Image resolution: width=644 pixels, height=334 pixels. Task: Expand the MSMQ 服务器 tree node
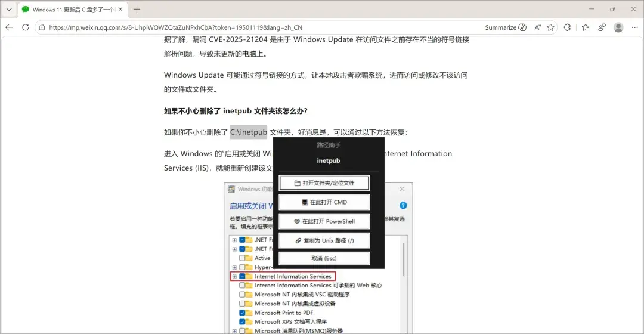[234, 330]
